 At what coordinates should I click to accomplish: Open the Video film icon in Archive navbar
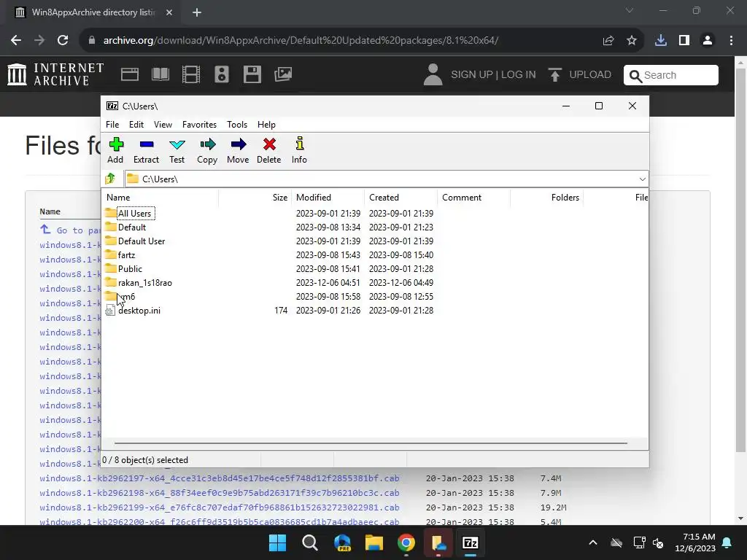coord(191,74)
